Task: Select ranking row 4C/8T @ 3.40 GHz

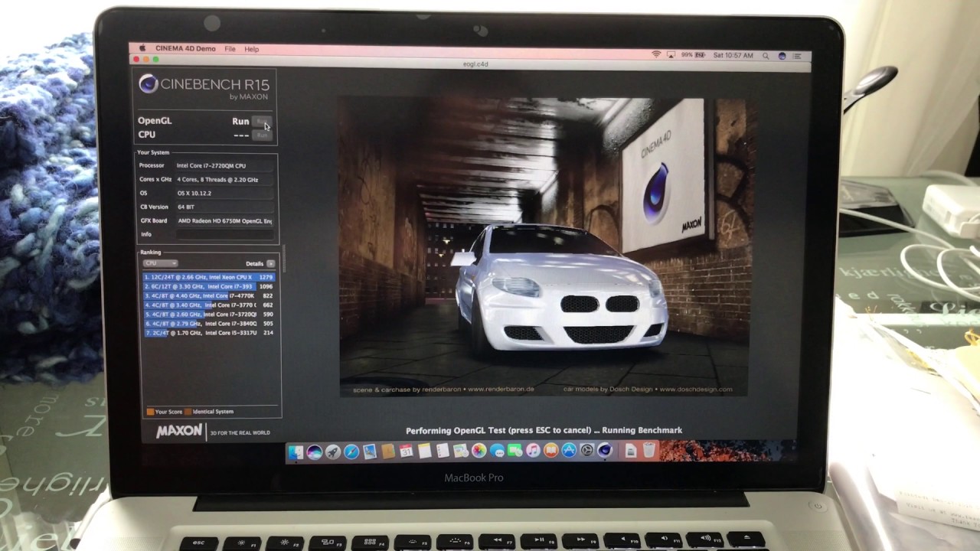Action: tap(208, 305)
